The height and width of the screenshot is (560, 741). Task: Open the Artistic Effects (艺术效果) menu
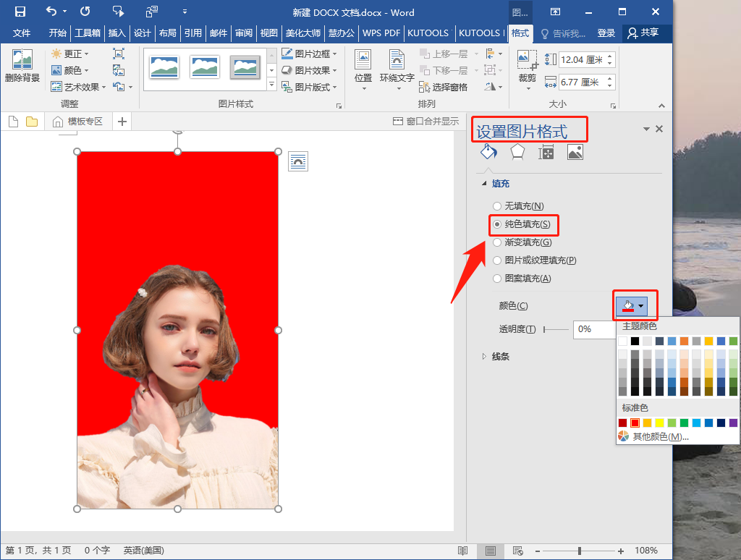click(x=78, y=87)
